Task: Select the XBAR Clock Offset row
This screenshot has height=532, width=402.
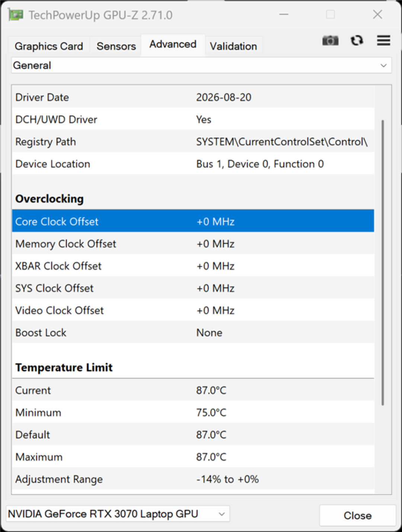Action: click(x=193, y=266)
